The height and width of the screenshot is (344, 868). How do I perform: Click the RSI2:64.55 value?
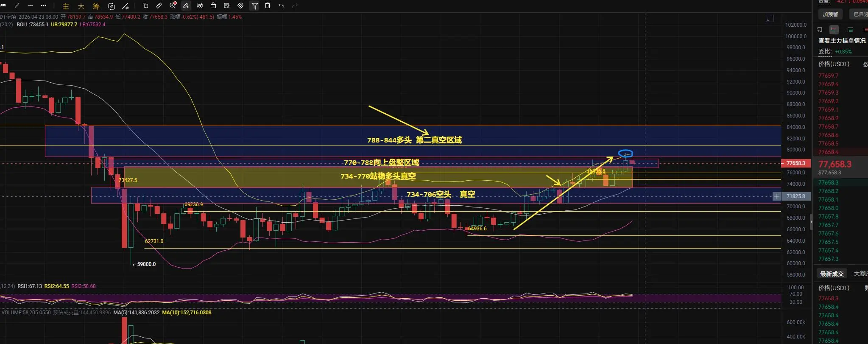(x=57, y=286)
